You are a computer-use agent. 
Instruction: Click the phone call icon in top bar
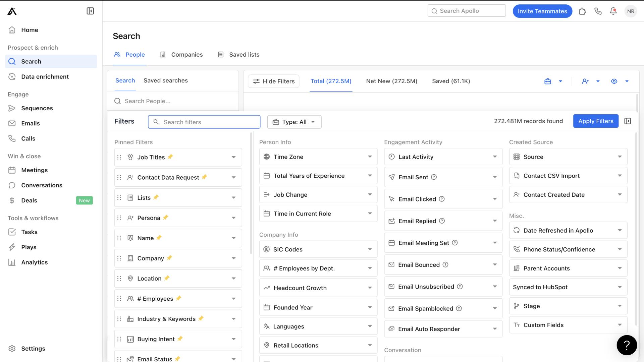click(x=598, y=11)
